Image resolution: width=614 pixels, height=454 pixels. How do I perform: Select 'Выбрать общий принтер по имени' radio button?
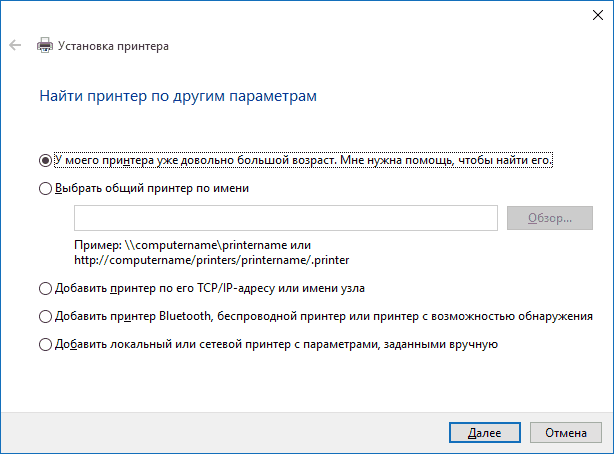click(44, 187)
